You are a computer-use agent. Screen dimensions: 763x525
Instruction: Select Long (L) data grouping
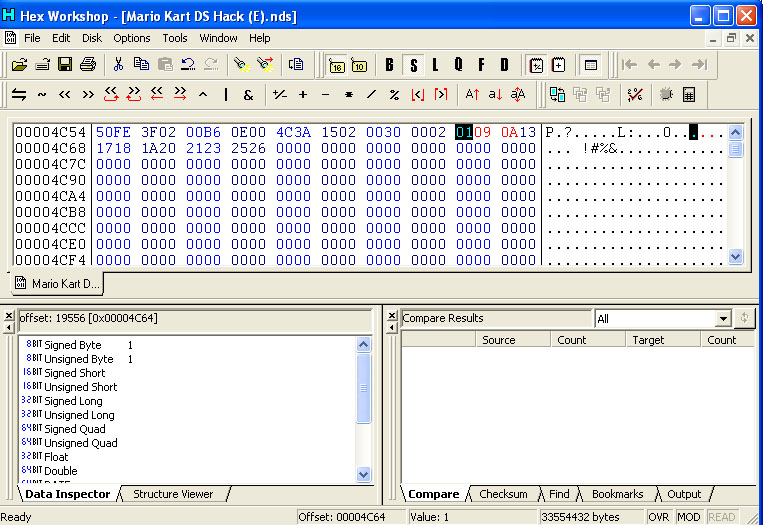click(436, 65)
